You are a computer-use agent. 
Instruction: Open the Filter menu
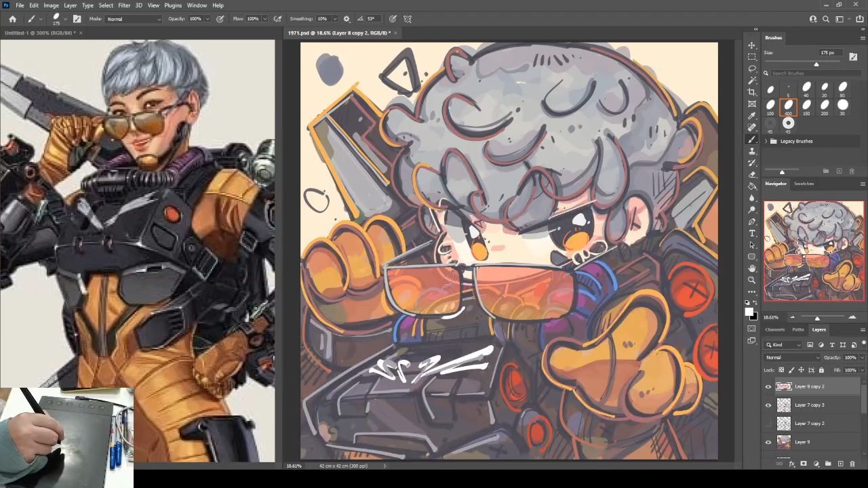[x=124, y=5]
